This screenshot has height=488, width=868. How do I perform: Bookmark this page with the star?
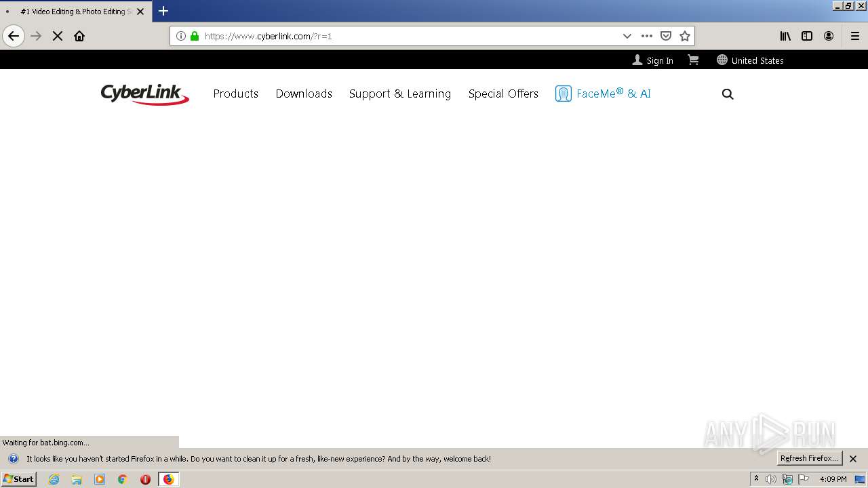click(x=685, y=36)
